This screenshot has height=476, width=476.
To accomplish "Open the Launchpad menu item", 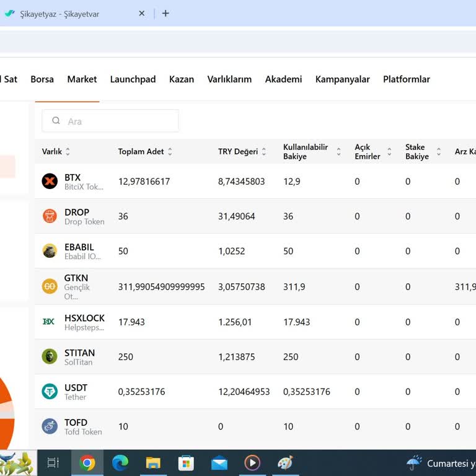I will point(133,79).
